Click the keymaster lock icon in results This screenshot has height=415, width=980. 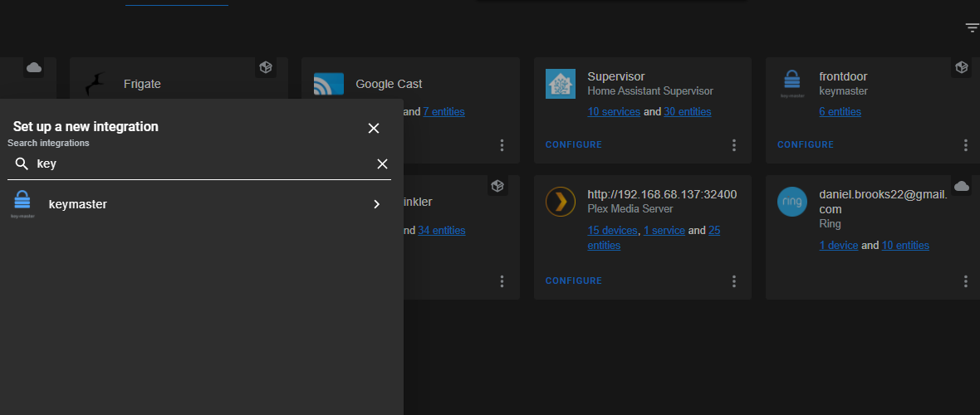pyautogui.click(x=22, y=203)
